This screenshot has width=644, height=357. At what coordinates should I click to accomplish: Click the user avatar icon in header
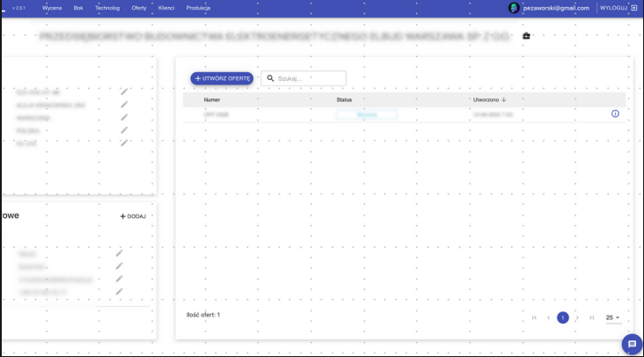tap(514, 8)
